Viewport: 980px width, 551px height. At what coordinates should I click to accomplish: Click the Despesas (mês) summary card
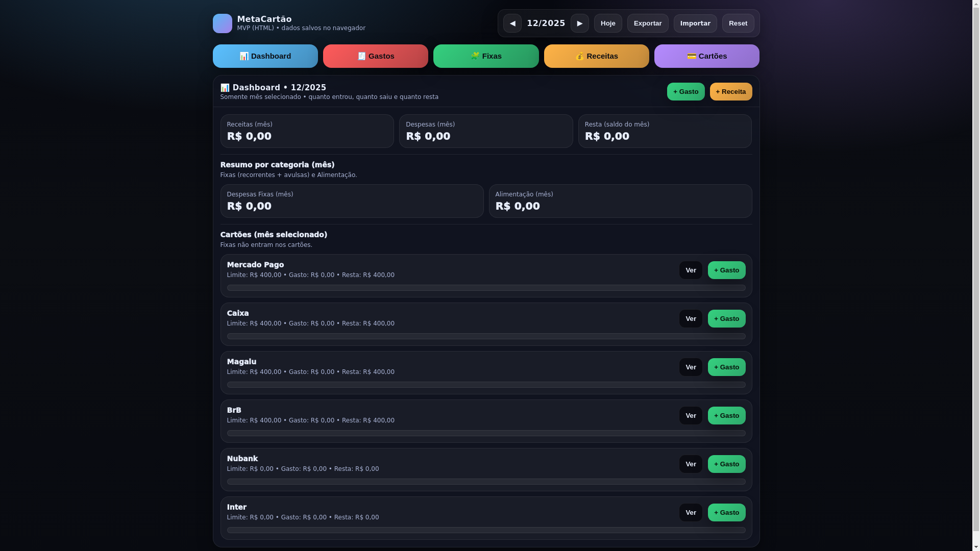(x=486, y=131)
